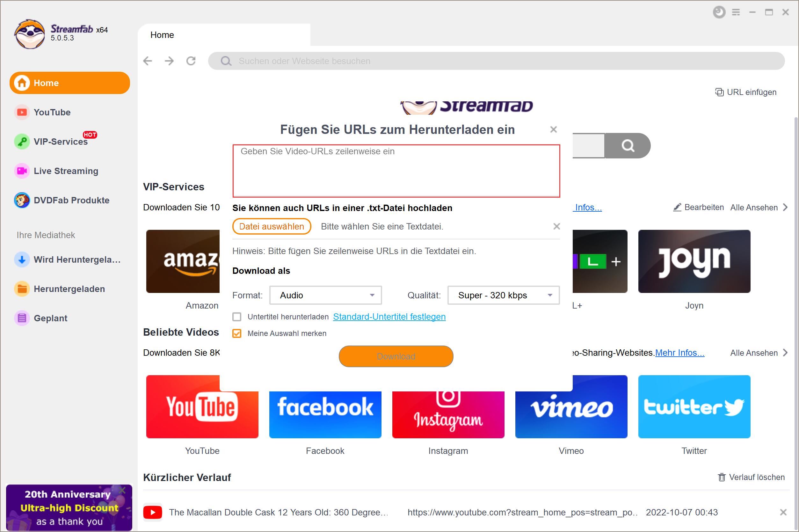Click the round theme icon in title bar

point(719,12)
